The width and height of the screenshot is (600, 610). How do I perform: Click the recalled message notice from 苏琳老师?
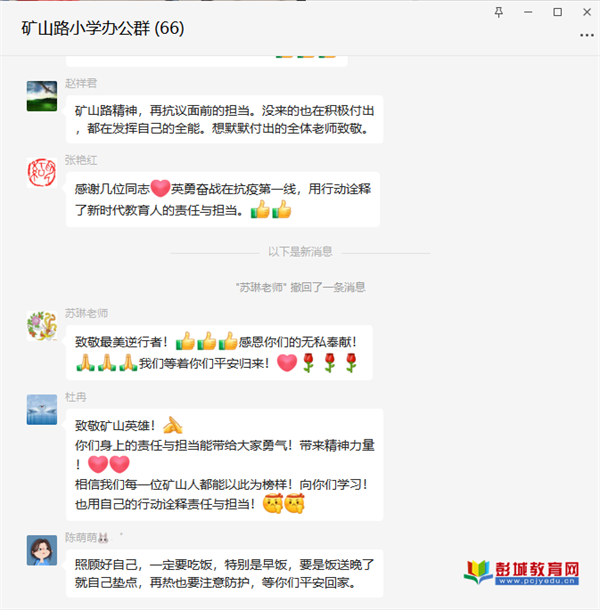click(x=300, y=287)
